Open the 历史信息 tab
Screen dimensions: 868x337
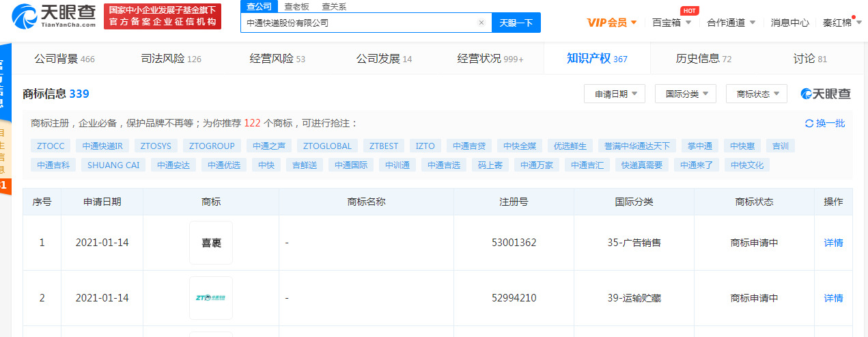(703, 59)
